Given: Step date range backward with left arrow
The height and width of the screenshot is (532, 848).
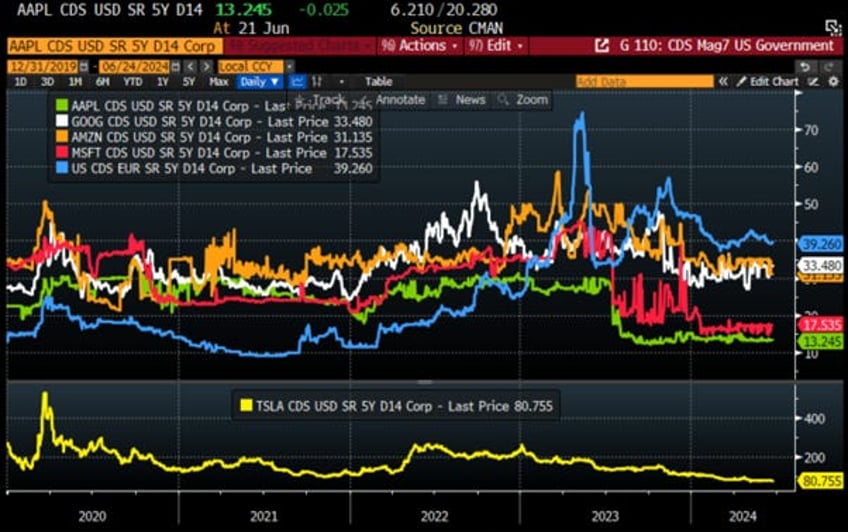Looking at the screenshot, I should click(190, 67).
